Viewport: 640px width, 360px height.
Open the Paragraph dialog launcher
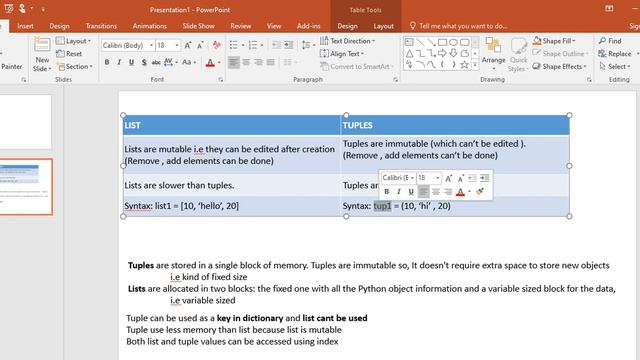pos(396,80)
